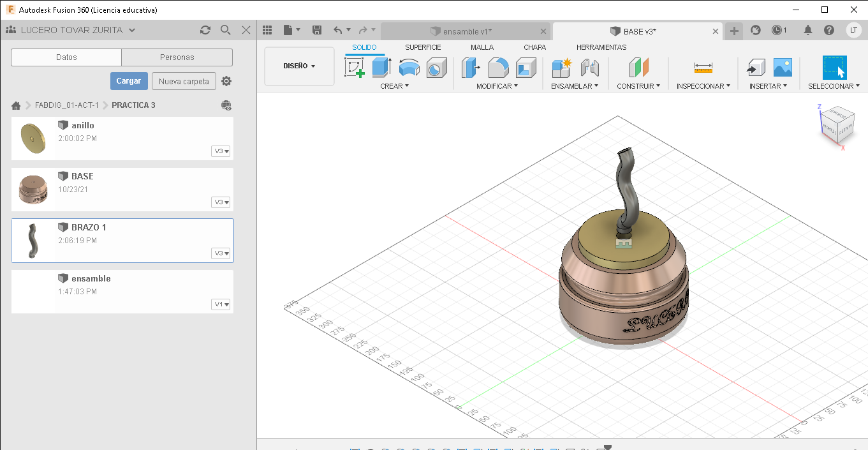The image size is (868, 450).
Task: Select the Measure tool
Action: click(703, 67)
